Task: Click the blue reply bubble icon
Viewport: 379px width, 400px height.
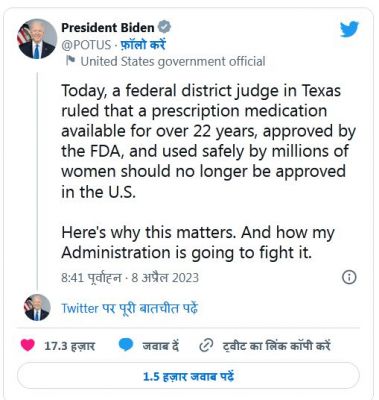Action: coord(126,345)
